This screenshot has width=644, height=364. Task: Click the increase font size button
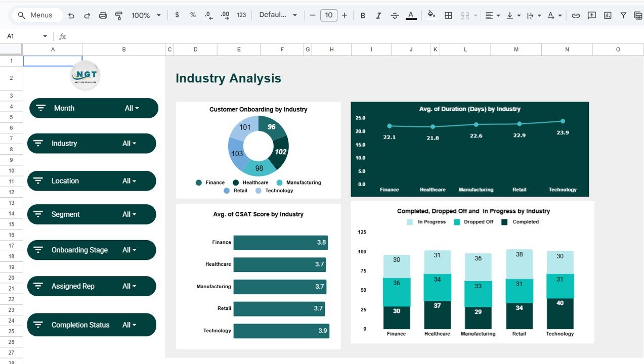coord(345,15)
